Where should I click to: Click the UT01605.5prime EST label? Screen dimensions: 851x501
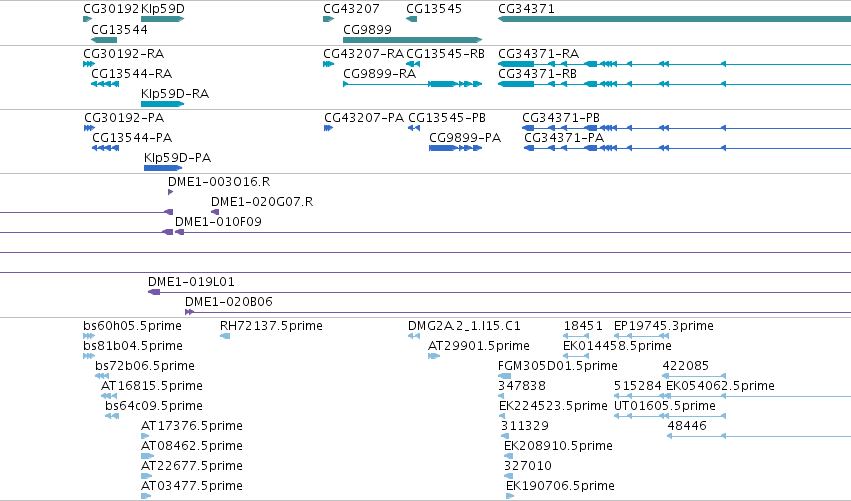coord(665,406)
